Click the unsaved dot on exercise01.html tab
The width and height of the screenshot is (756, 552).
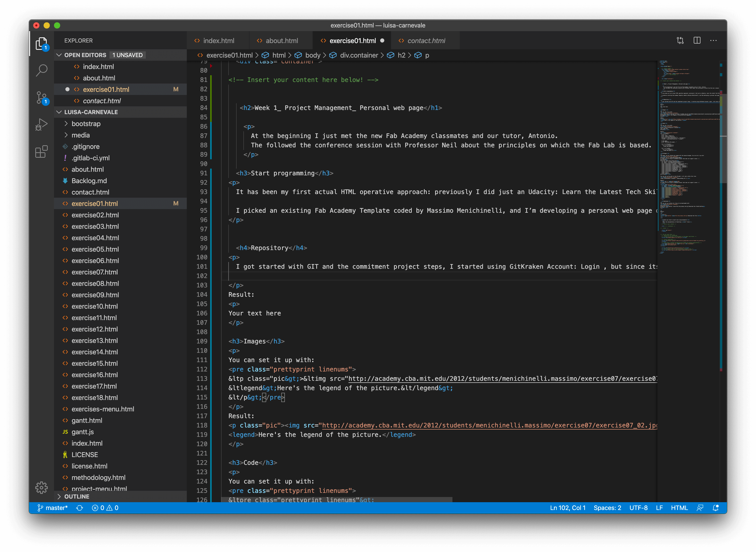tap(382, 40)
